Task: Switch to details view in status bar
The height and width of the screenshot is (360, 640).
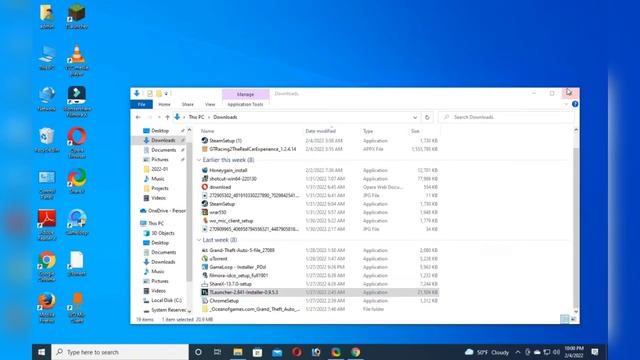Action: tap(564, 319)
